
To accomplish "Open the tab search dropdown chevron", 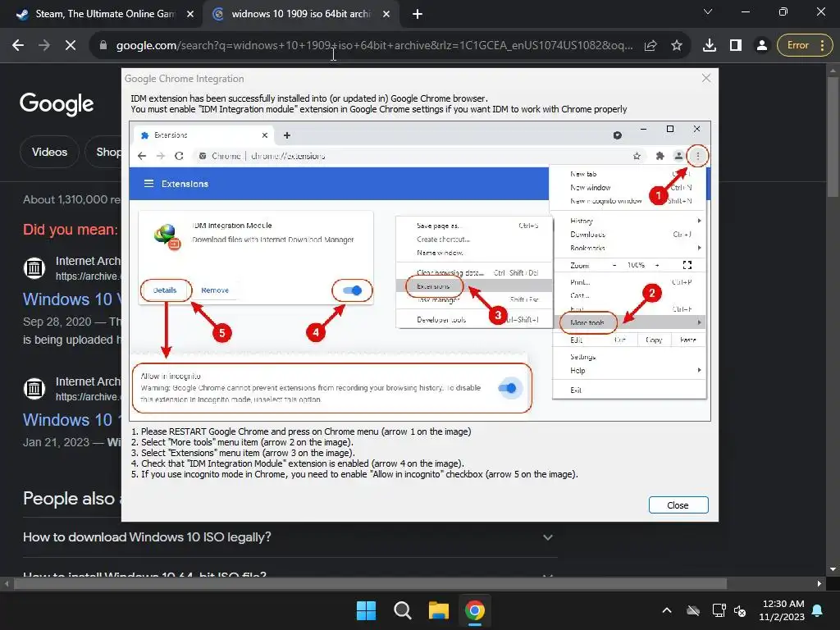I will [x=708, y=11].
